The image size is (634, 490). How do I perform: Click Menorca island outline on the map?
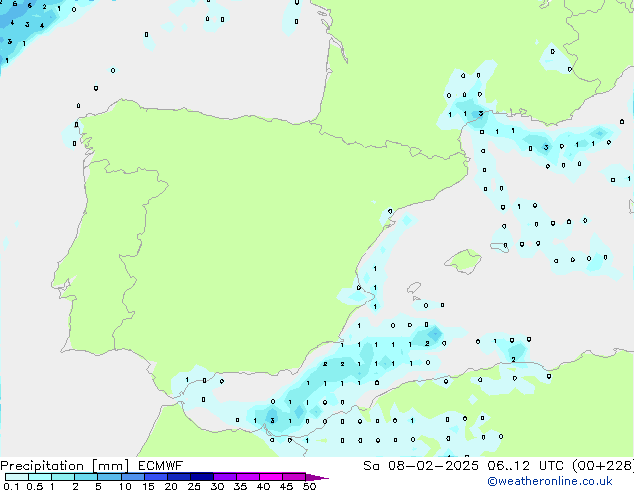pos(500,247)
